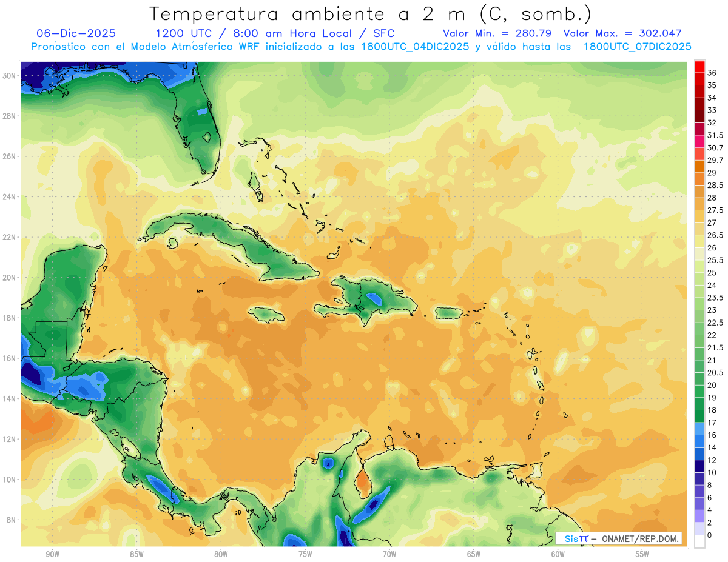Viewport: 728px width, 562px height.
Task: Click the legend value '21.5'
Action: [715, 347]
